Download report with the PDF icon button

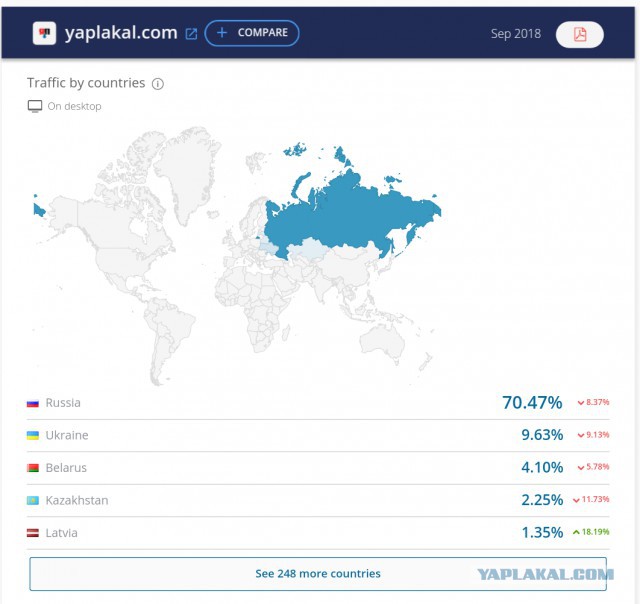pos(580,34)
